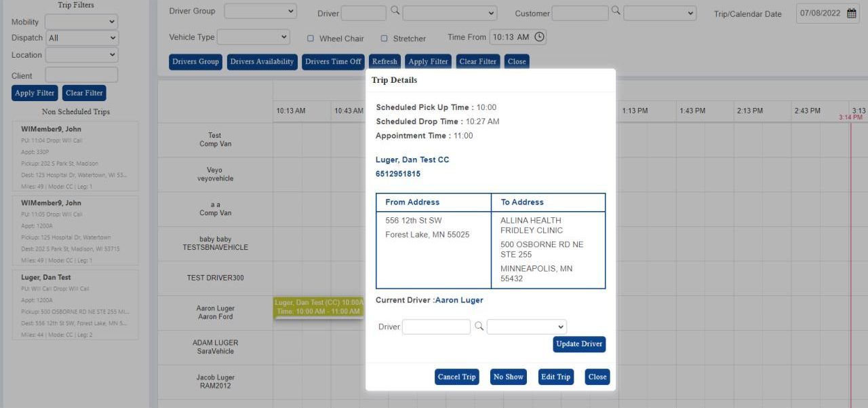Screen dimensions: 868x408
Task: Click the driver search magnifier in Trip Details
Action: coord(478,327)
